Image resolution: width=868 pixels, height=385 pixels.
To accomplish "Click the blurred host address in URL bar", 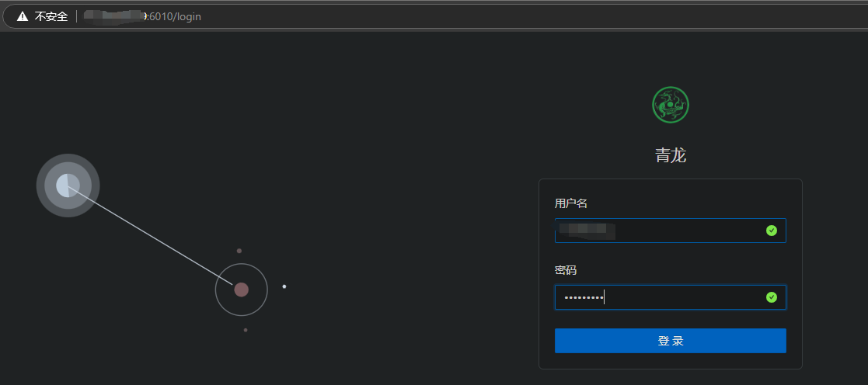I will point(115,16).
